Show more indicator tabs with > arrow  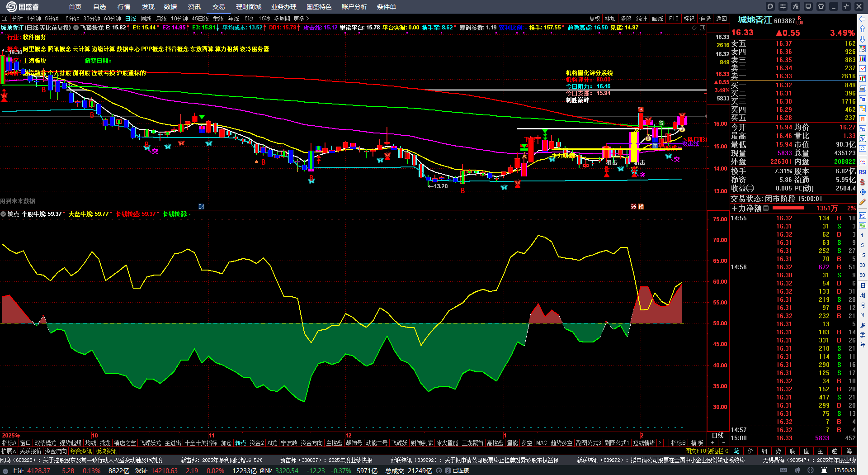pos(660,443)
